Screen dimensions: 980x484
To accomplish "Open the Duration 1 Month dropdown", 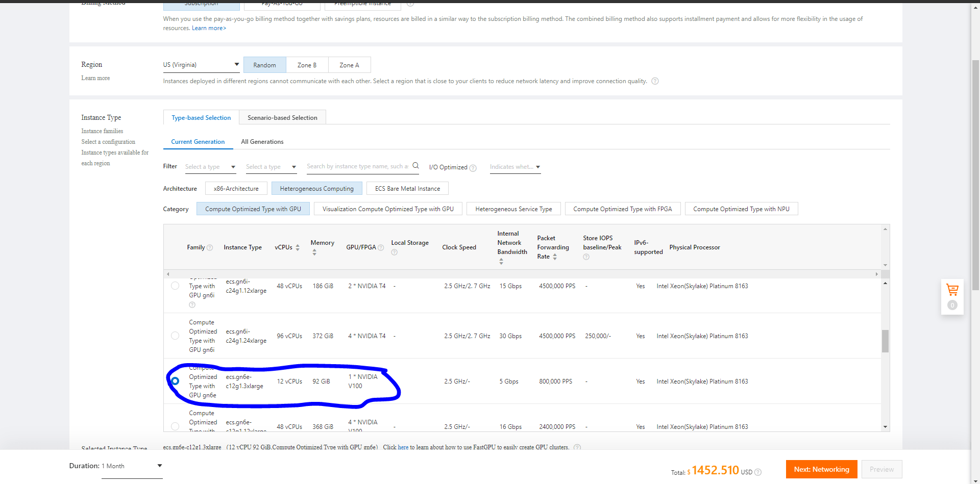I will pyautogui.click(x=132, y=466).
